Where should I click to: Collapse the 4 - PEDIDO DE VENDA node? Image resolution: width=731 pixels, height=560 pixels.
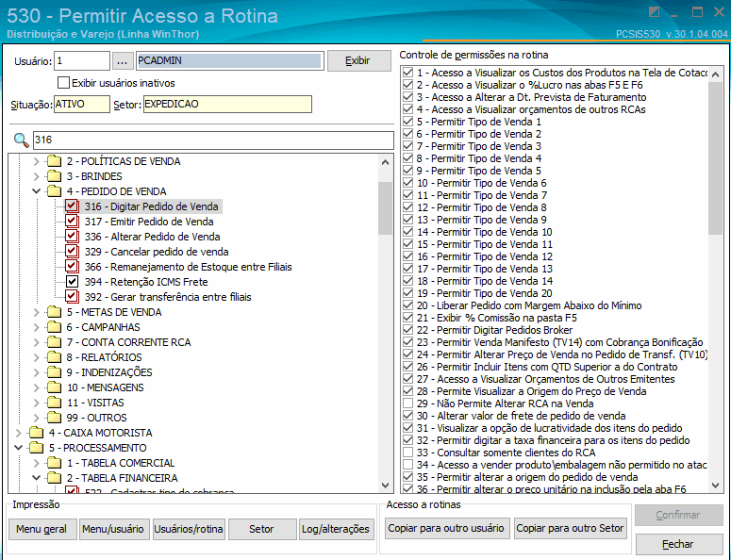37,191
